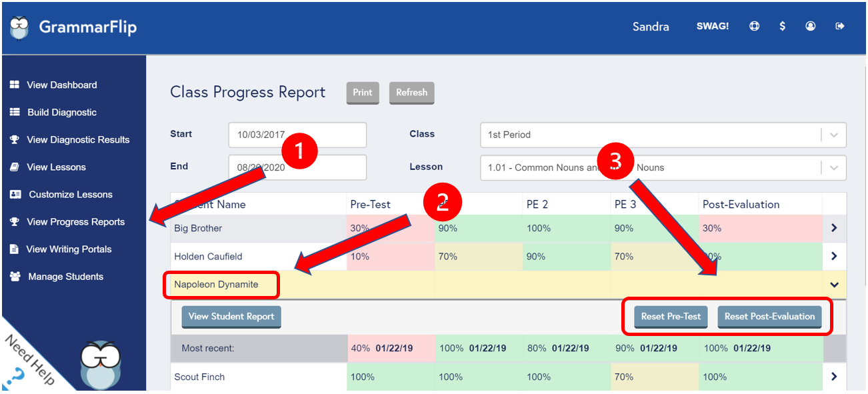Image resolution: width=868 pixels, height=394 pixels.
Task: Open View Progress Reports
Action: [75, 221]
